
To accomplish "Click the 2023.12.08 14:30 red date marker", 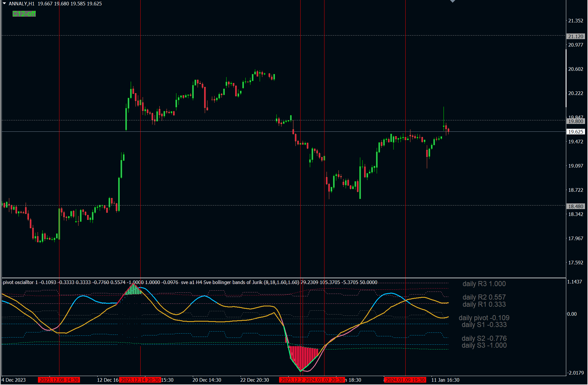I will 59,380.
